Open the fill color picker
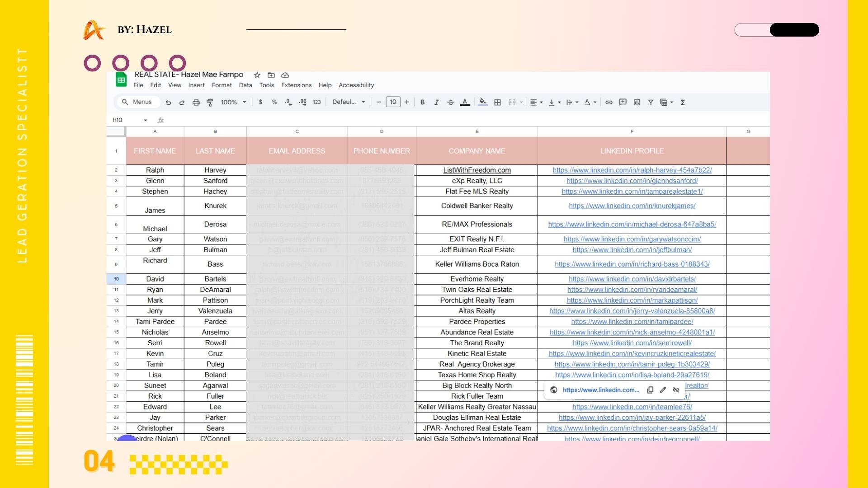 pyautogui.click(x=483, y=102)
